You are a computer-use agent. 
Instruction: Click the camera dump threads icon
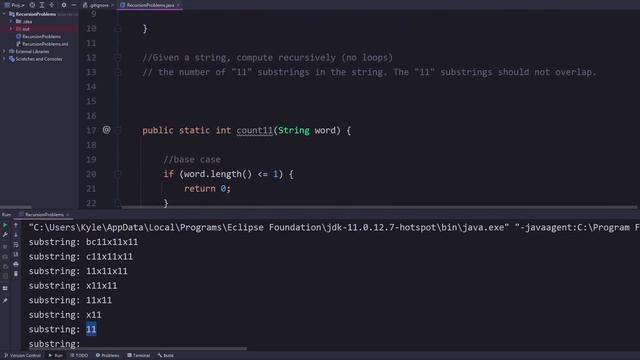[x=5, y=257]
